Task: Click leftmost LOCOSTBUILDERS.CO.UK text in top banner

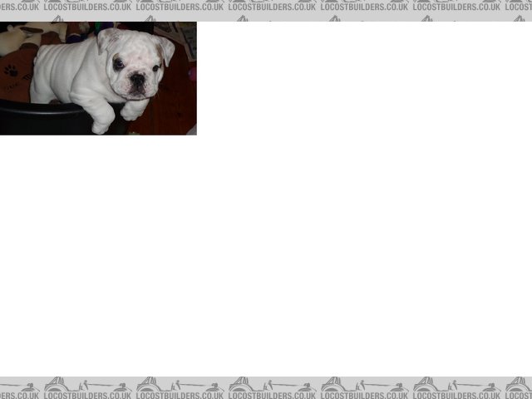Action: tap(87, 7)
